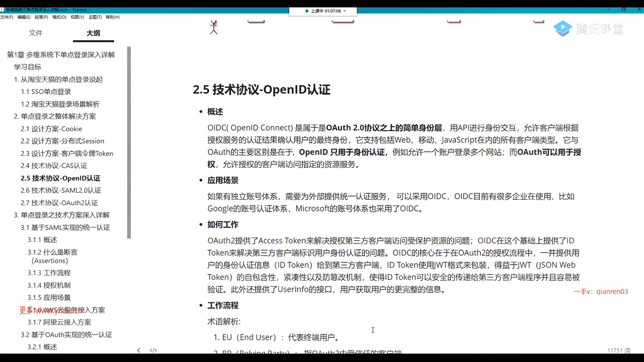
Task: Expand the class timer dropdown arrow
Action: coord(345,11)
